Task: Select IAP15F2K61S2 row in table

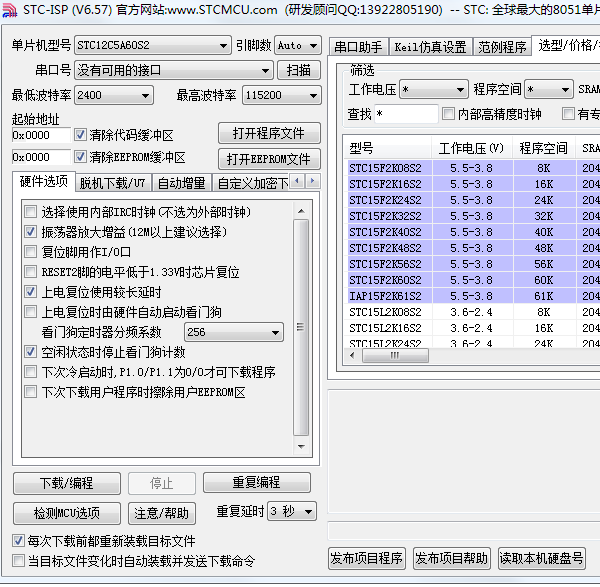Action: point(474,296)
